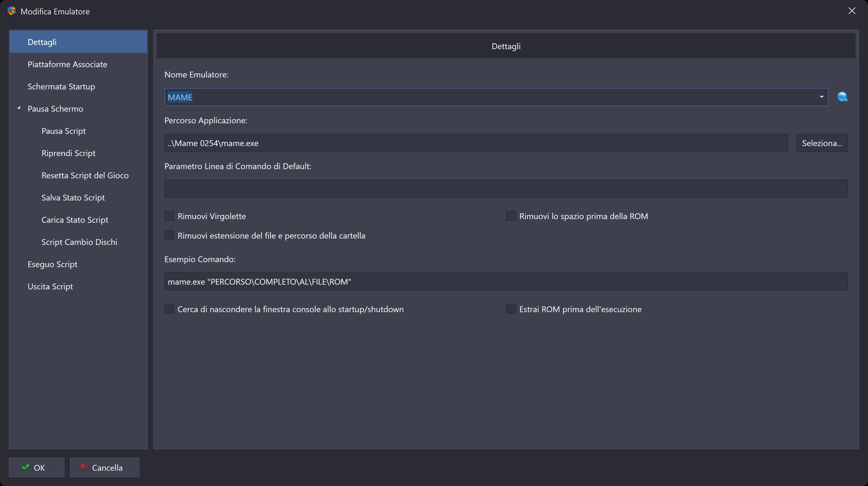This screenshot has width=868, height=486.
Task: Check Rimuovi lo spazio prima della ROM
Action: coord(511,216)
